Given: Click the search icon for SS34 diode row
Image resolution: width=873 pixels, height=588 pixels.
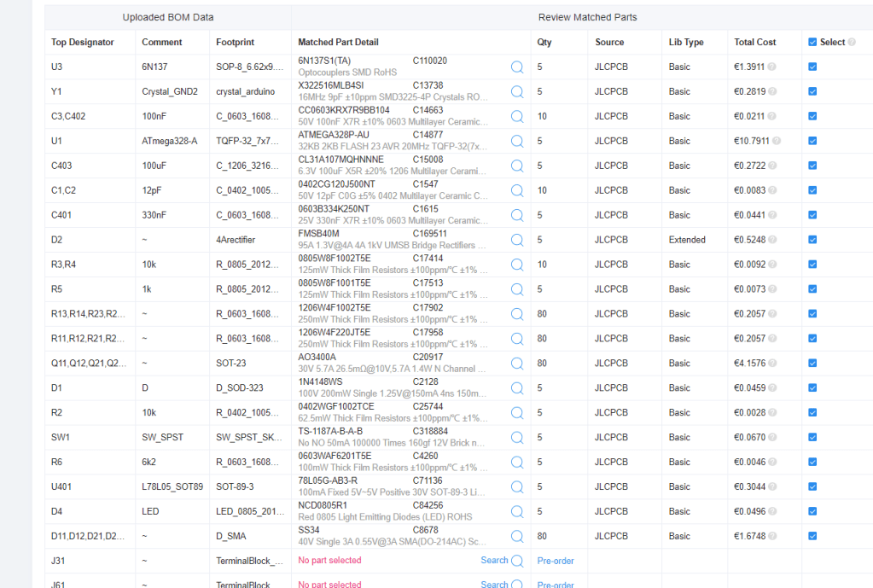Looking at the screenshot, I should pos(517,536).
